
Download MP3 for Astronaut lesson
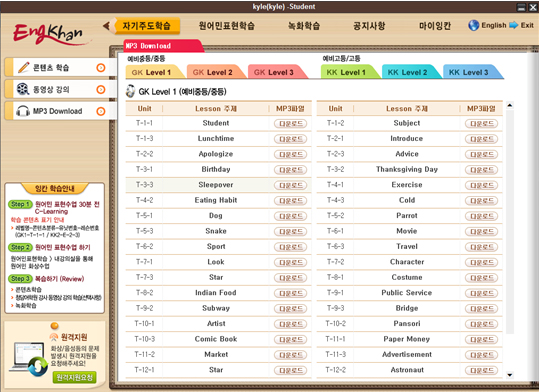pos(481,371)
